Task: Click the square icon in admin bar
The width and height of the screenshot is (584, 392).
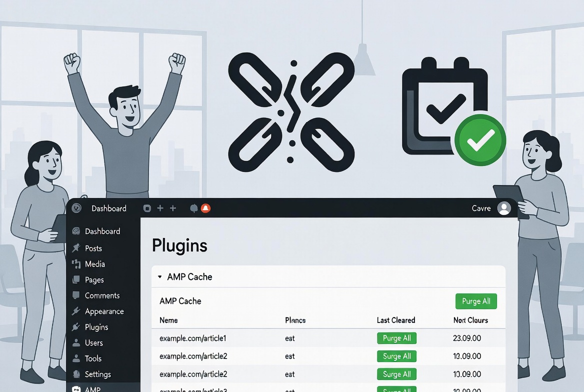Action: (147, 208)
